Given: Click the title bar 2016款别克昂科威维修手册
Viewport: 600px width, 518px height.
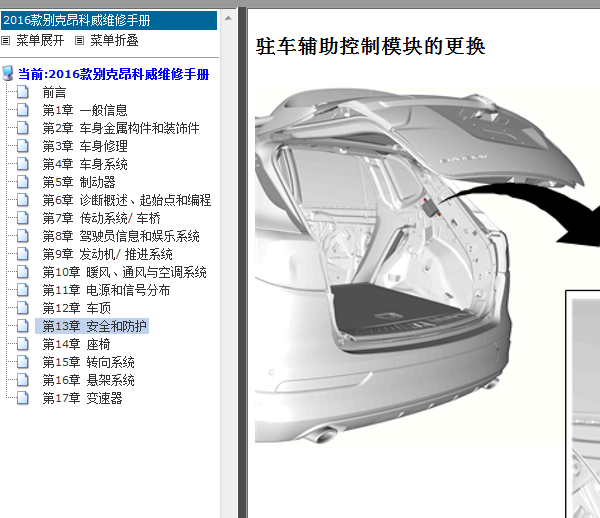Looking at the screenshot, I should (x=109, y=20).
